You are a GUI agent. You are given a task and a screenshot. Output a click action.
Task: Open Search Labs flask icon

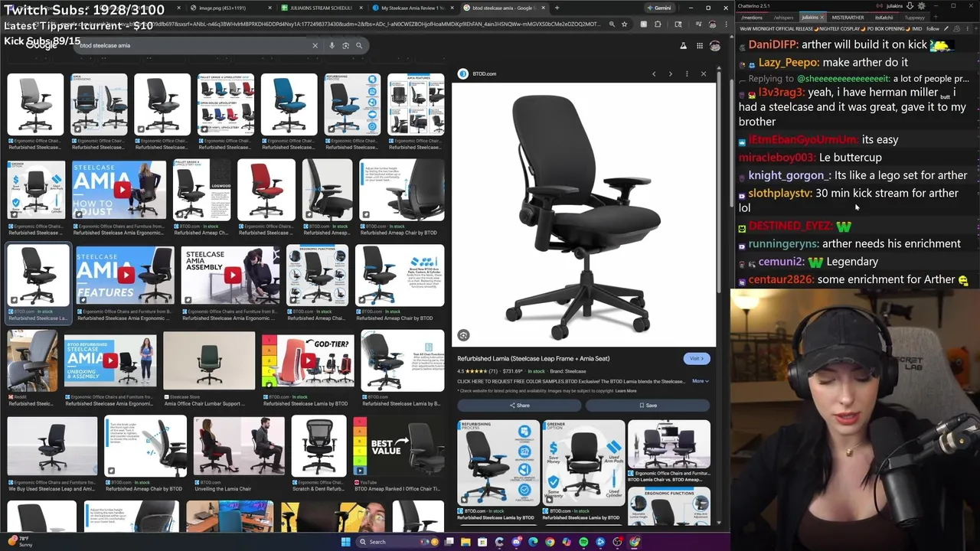pos(683,46)
